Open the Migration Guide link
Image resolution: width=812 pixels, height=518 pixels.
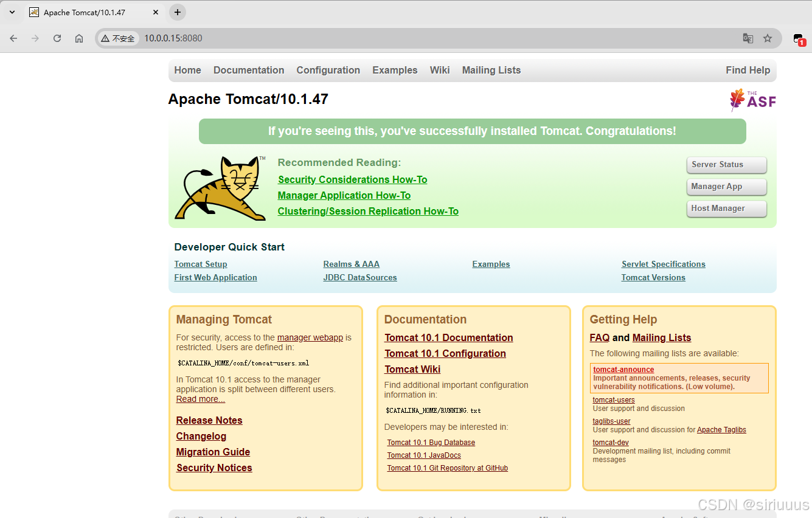[x=213, y=452]
